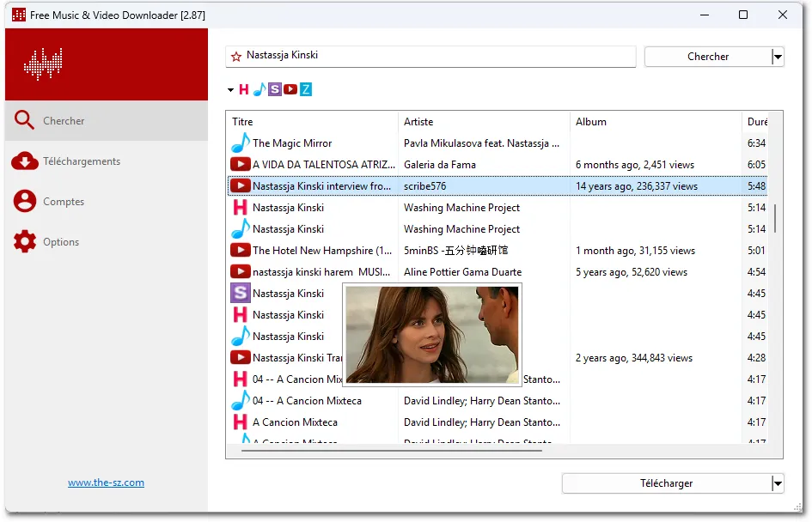This screenshot has width=812, height=522.
Task: Select The Hotel New Hampshire title
Action: tap(322, 251)
